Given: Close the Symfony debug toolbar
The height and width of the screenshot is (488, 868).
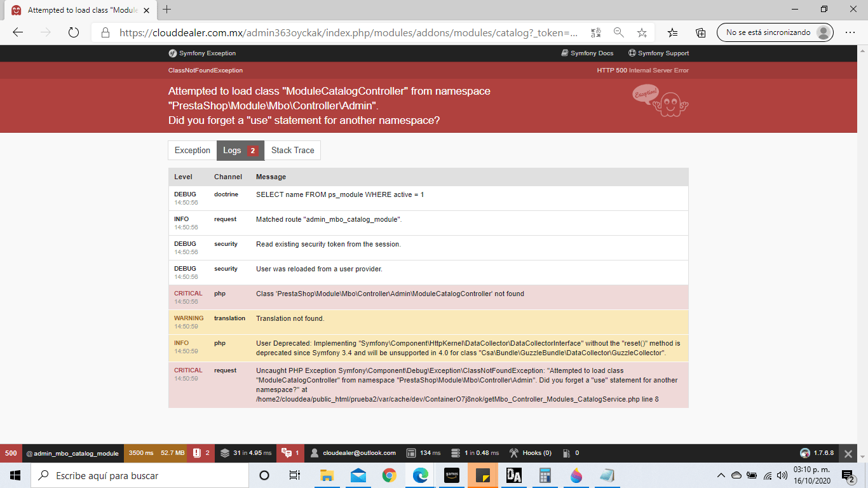Looking at the screenshot, I should 848,453.
